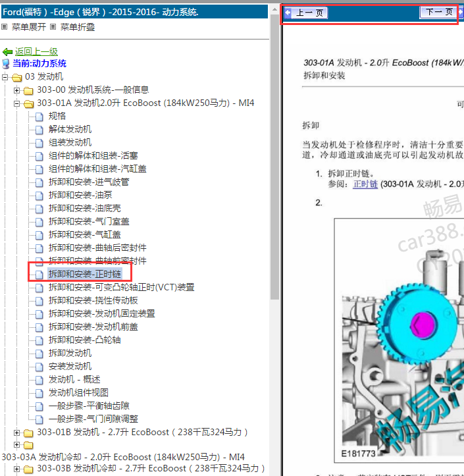The width and height of the screenshot is (464, 476).
Task: Go to next page with 下一页
Action: click(440, 12)
